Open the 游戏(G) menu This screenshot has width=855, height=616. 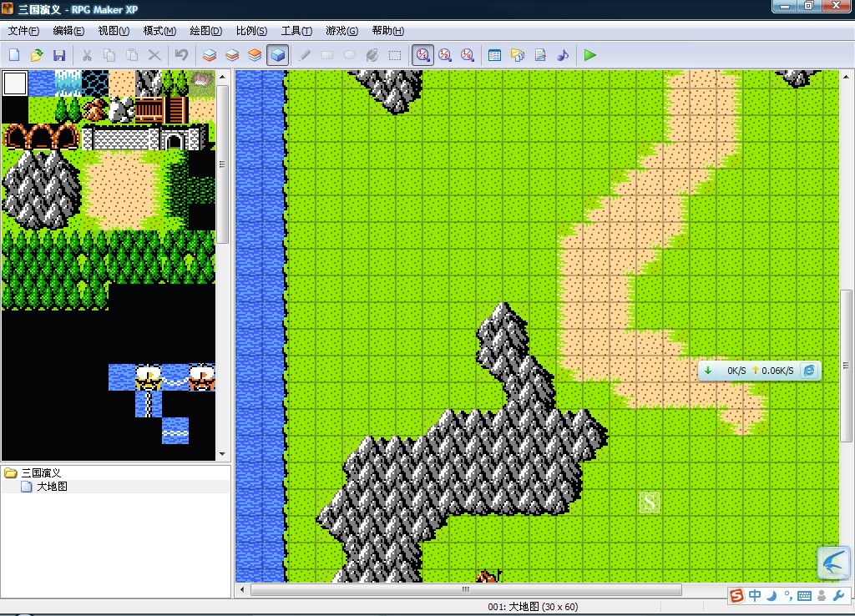(x=341, y=31)
